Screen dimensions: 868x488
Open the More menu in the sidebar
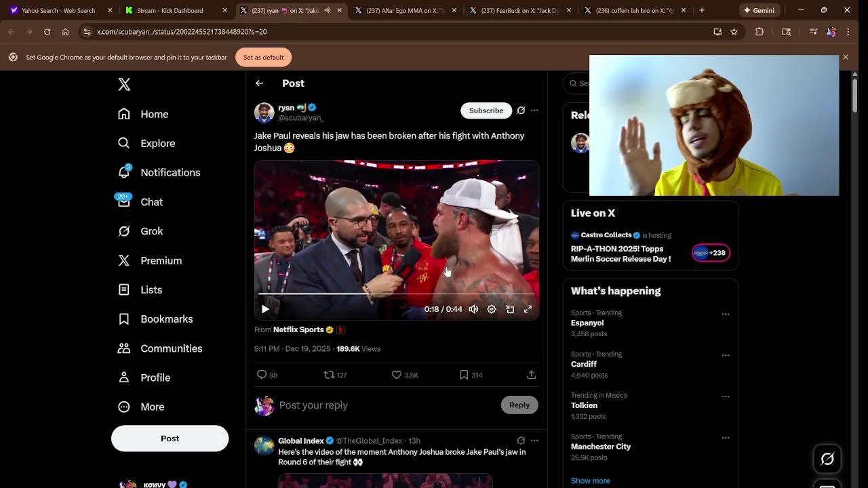coord(141,407)
